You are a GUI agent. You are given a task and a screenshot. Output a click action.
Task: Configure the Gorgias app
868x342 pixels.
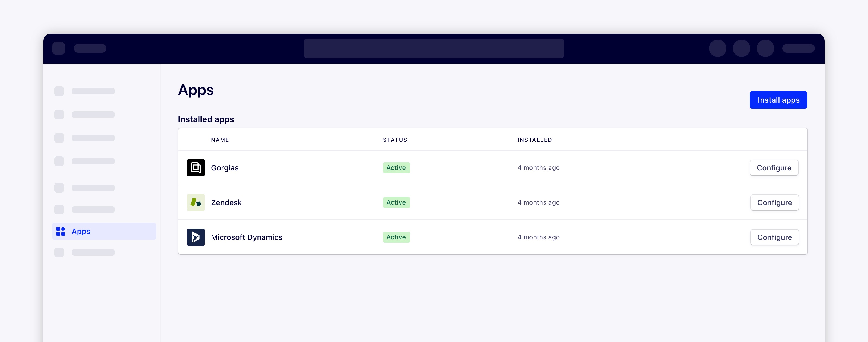(774, 168)
